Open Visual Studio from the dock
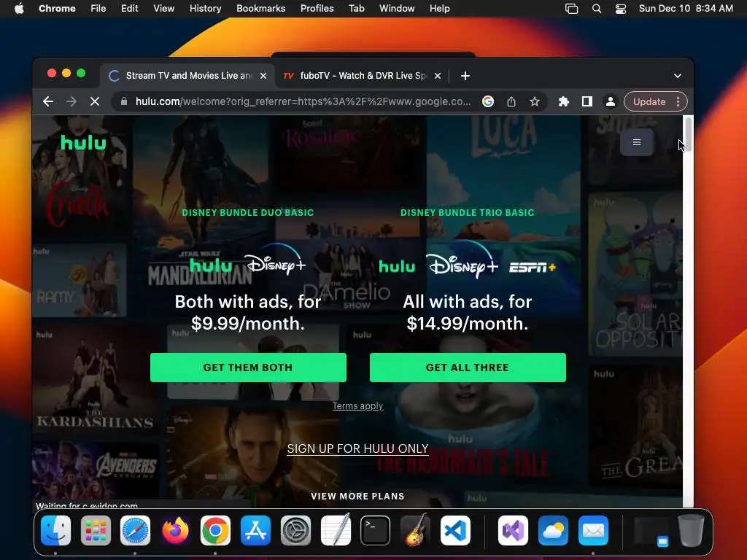Image resolution: width=747 pixels, height=560 pixels. (513, 531)
